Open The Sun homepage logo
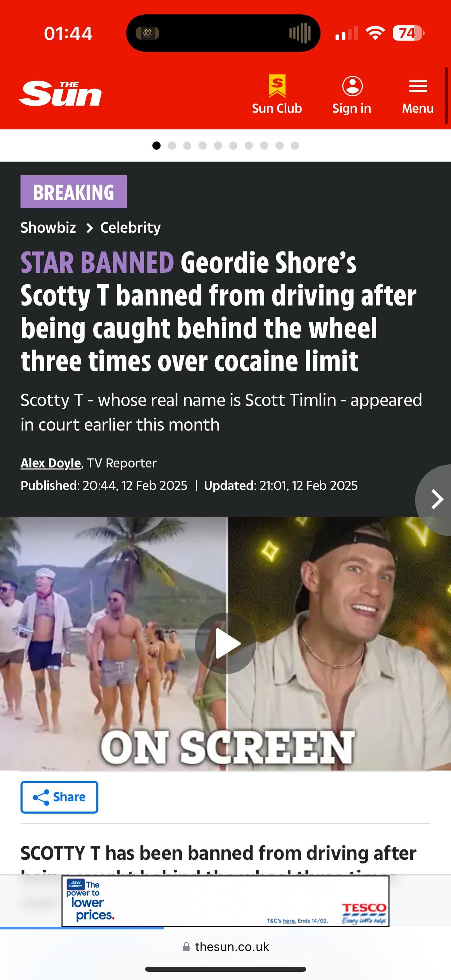The image size is (451, 980). [x=60, y=94]
